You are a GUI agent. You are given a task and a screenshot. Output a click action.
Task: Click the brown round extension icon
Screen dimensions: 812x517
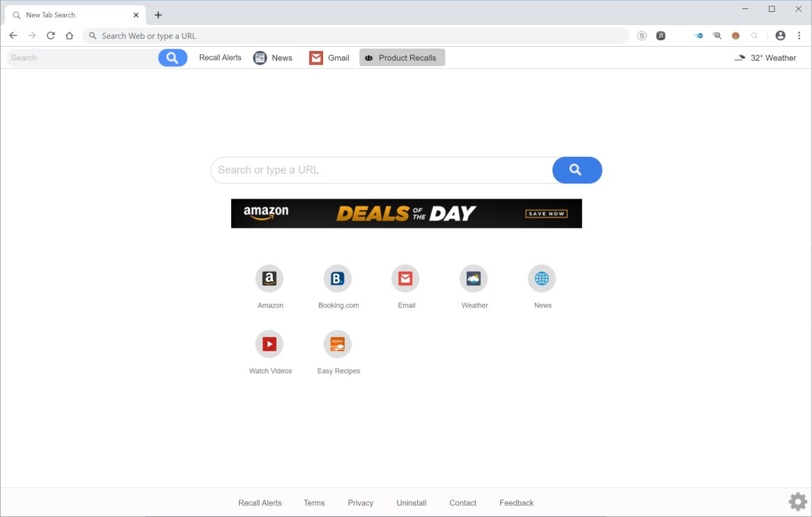pyautogui.click(x=735, y=36)
